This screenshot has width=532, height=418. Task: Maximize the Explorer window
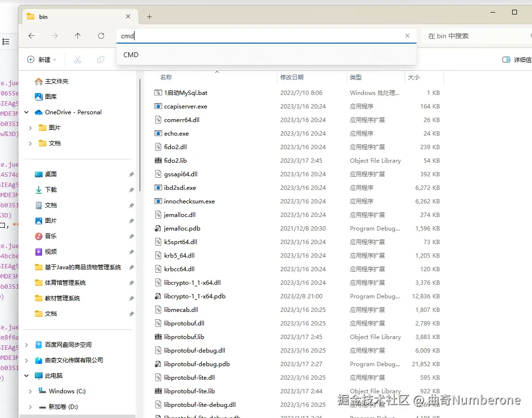(x=515, y=12)
